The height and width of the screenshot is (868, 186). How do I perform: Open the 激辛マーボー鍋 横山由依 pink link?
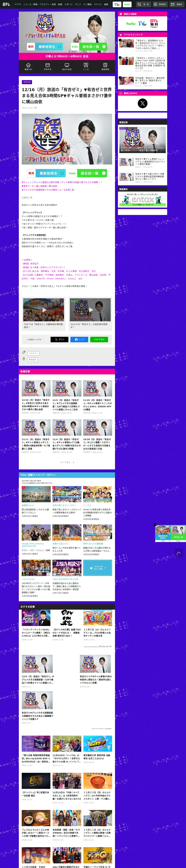40,186
